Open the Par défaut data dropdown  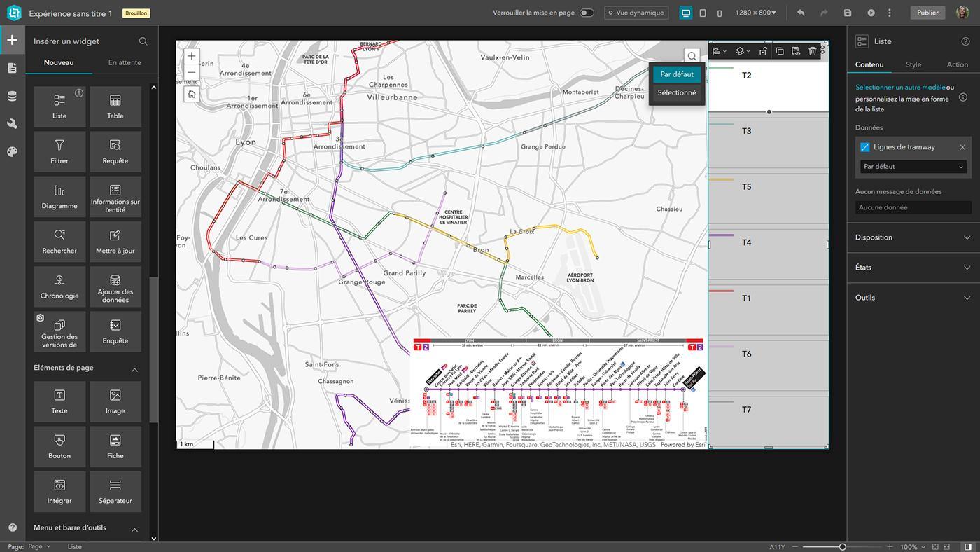(913, 167)
